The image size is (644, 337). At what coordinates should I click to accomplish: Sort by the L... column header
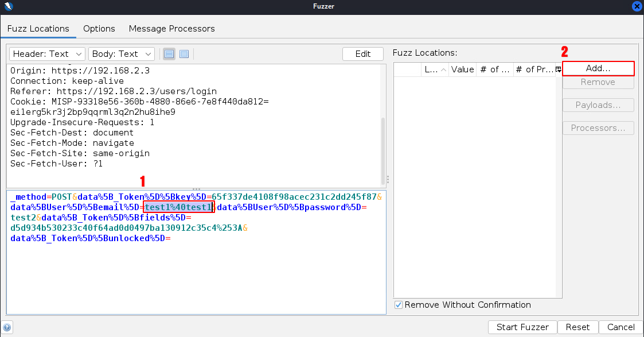point(431,69)
